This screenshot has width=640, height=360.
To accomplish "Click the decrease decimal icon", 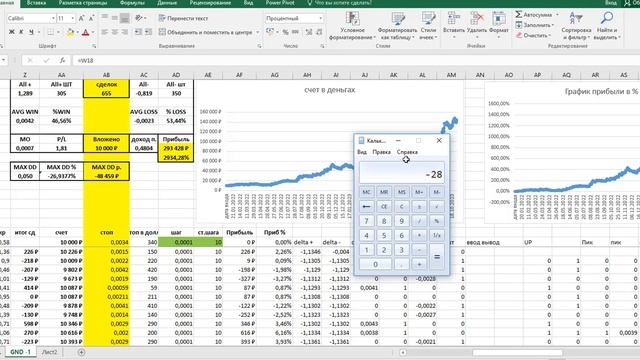I will [x=319, y=32].
